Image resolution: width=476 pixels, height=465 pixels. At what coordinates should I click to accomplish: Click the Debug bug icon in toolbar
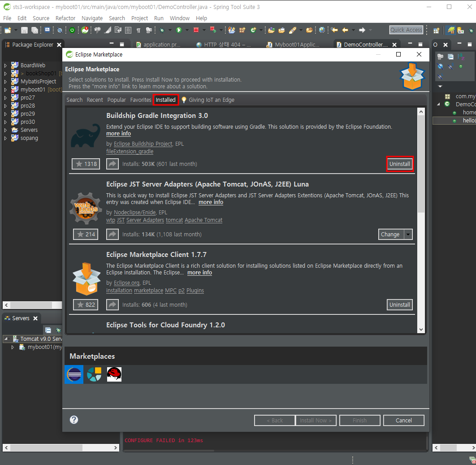tap(162, 30)
